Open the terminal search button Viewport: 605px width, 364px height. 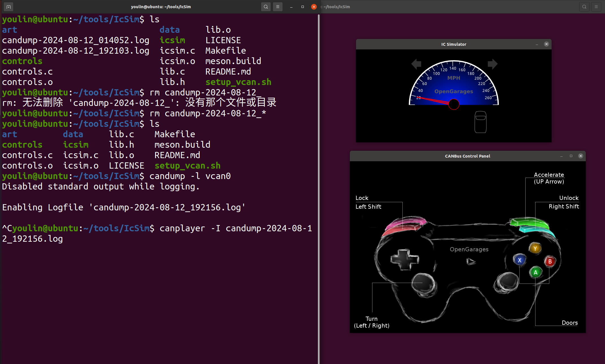[266, 7]
